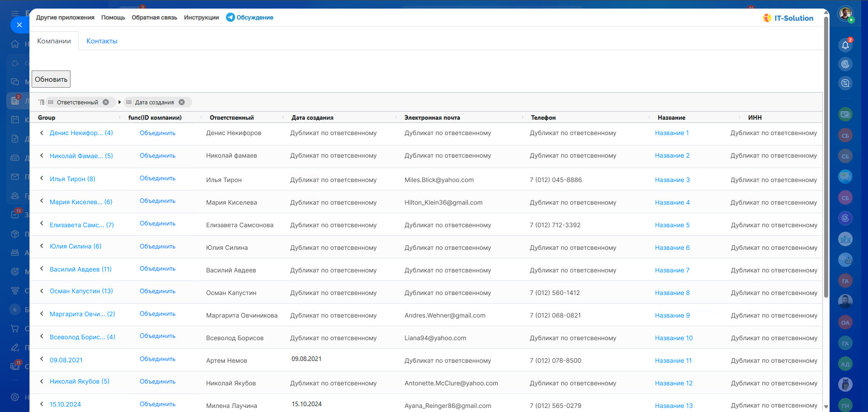Expand the Денис Некифор... (4) group
Screen dimensions: 868x412
pyautogui.click(x=42, y=133)
